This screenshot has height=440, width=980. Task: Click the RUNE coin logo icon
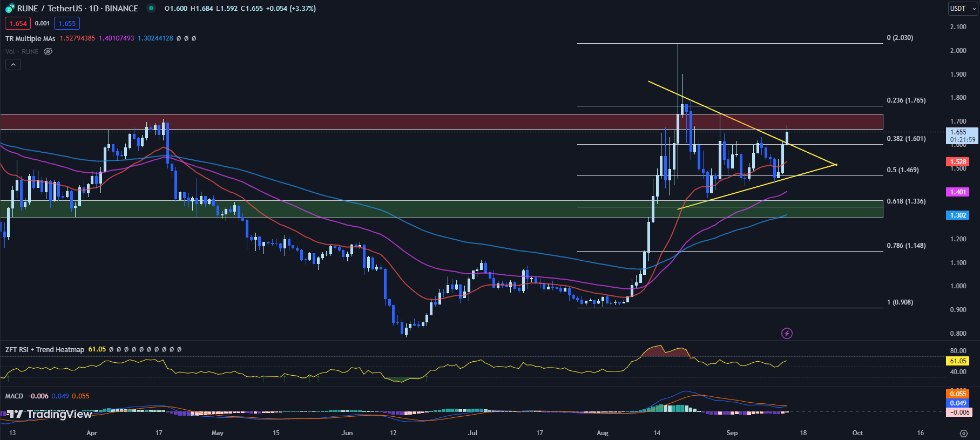click(10, 8)
